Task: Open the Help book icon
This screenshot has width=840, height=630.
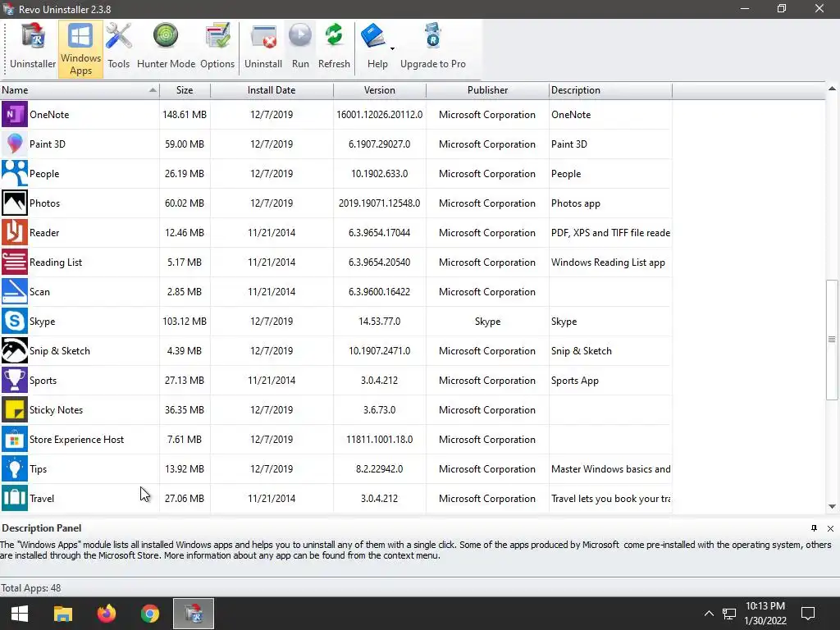Action: [x=374, y=36]
